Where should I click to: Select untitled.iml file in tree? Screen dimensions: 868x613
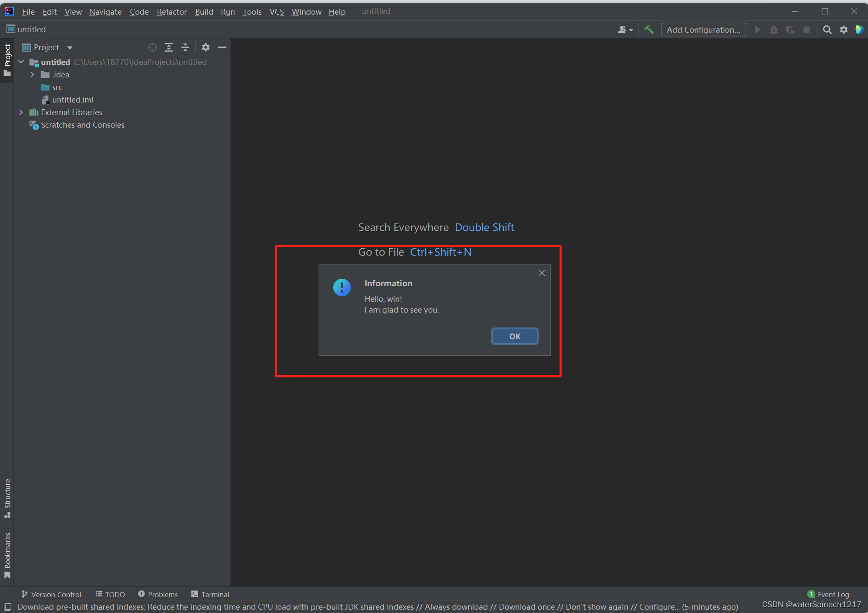click(x=72, y=100)
